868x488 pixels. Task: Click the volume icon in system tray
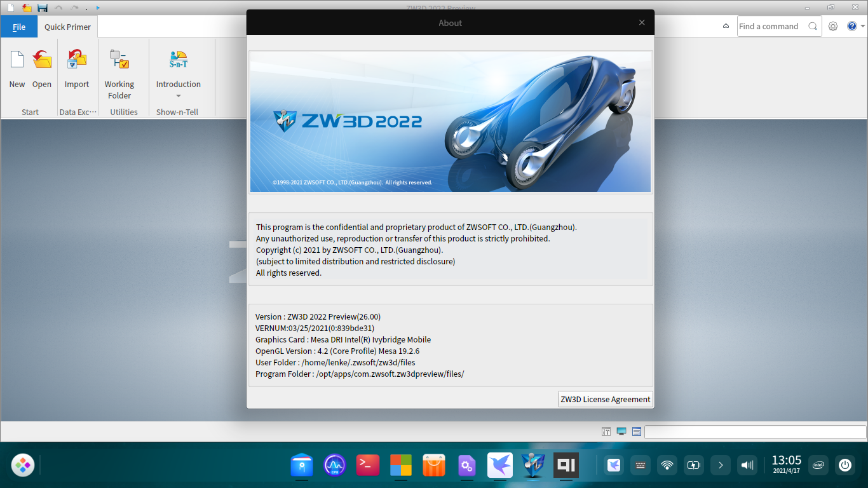click(x=747, y=465)
